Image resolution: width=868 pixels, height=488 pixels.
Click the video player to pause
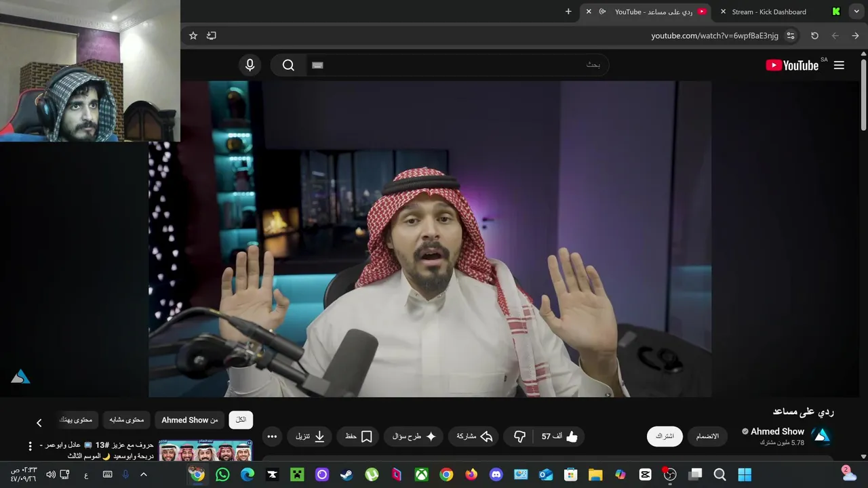pyautogui.click(x=430, y=239)
